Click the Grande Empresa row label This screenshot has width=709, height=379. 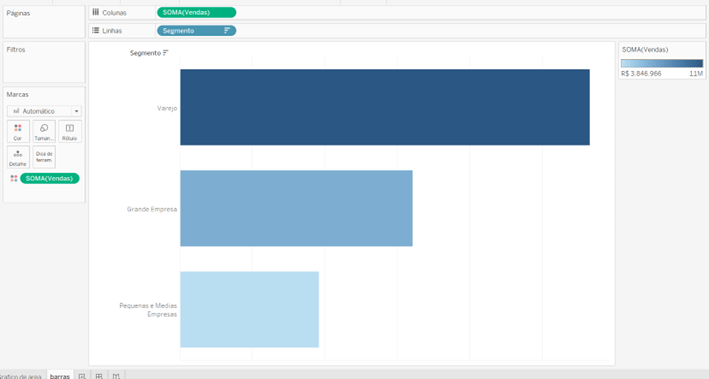pos(152,209)
